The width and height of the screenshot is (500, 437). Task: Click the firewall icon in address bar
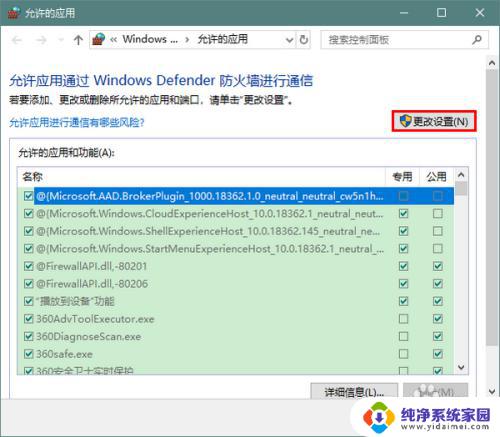coord(99,40)
